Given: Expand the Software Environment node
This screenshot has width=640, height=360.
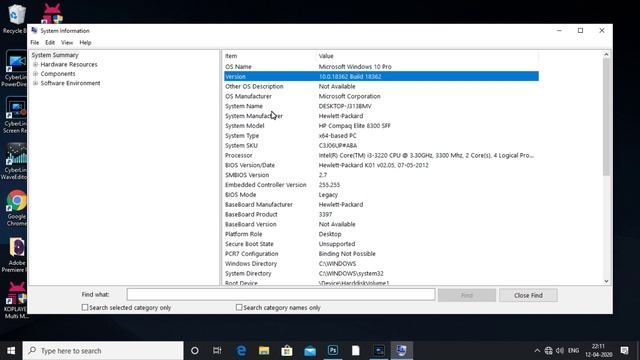Looking at the screenshot, I should (x=36, y=83).
